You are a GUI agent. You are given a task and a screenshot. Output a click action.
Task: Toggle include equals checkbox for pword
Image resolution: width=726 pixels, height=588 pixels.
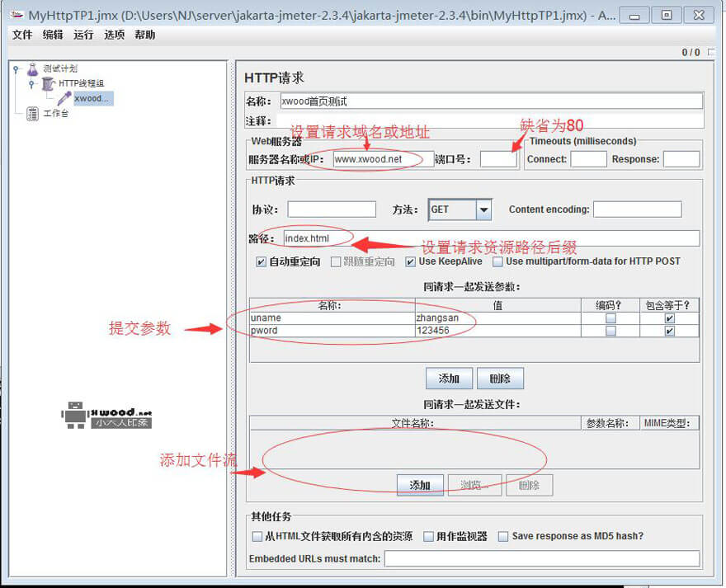click(670, 331)
